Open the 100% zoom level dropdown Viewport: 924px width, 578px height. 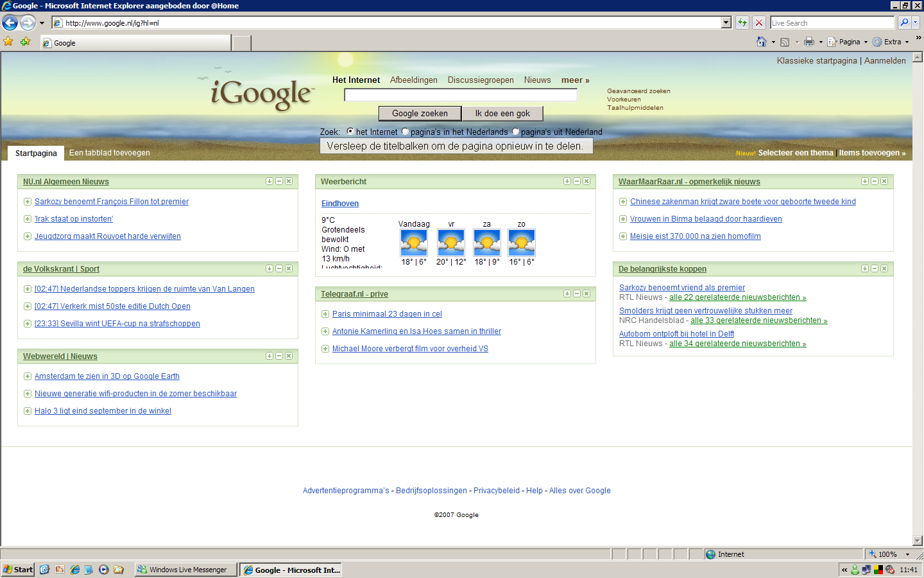(x=907, y=554)
